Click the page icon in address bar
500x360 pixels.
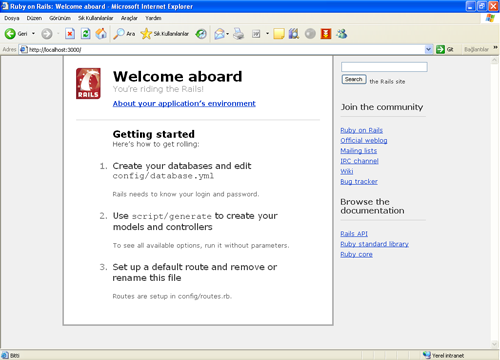click(x=23, y=50)
